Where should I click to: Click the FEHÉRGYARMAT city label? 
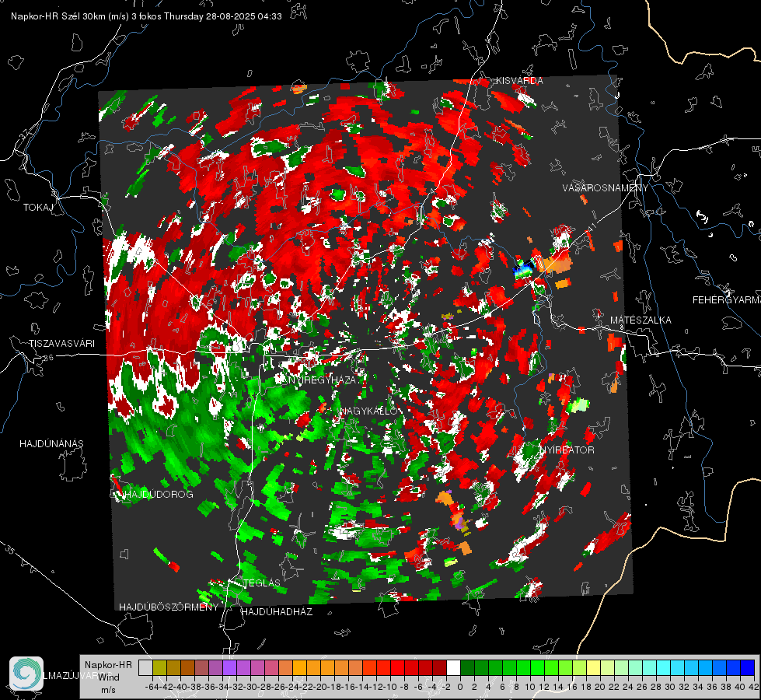(727, 300)
